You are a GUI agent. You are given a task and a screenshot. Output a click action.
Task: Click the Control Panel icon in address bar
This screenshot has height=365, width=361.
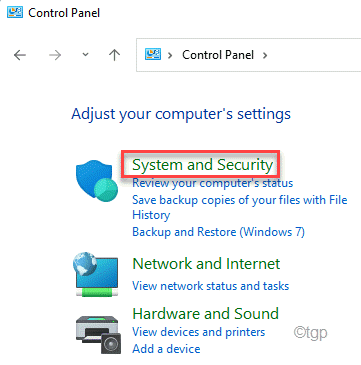[153, 54]
